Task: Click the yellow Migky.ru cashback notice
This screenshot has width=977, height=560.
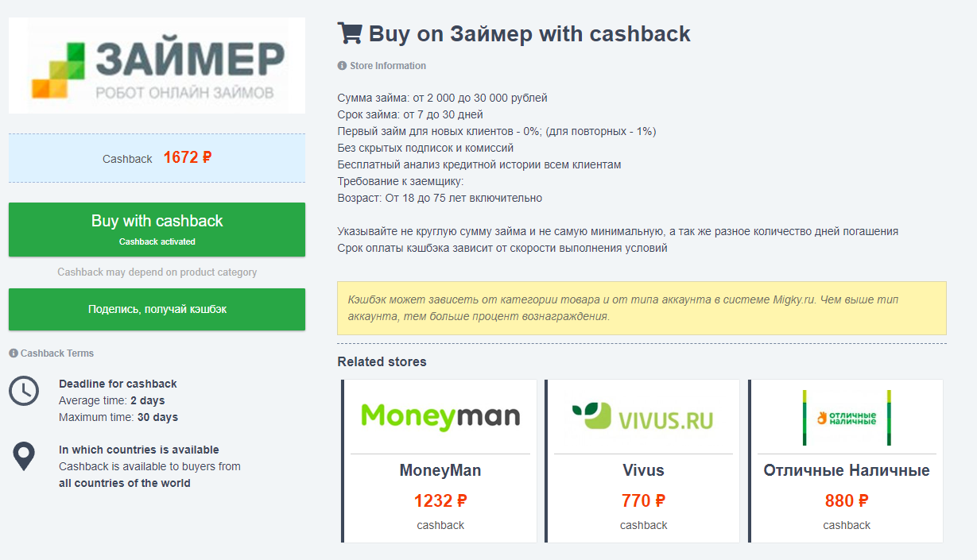Action: (642, 308)
